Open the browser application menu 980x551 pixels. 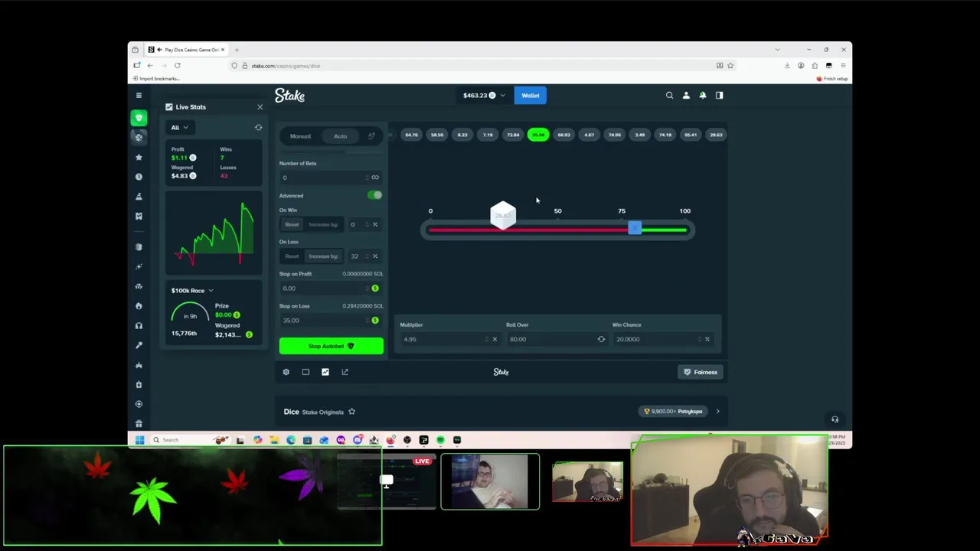[842, 66]
